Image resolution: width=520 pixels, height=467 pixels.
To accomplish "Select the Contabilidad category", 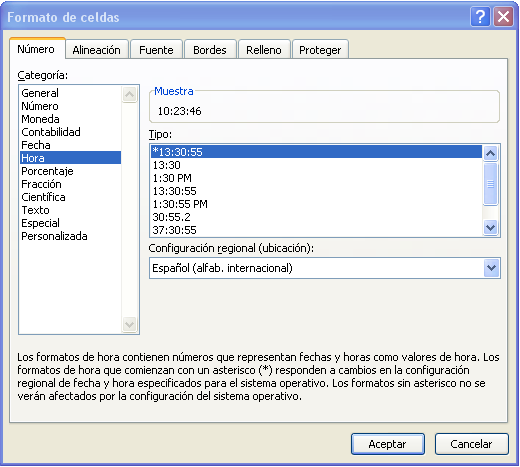I will pyautogui.click(x=70, y=132).
